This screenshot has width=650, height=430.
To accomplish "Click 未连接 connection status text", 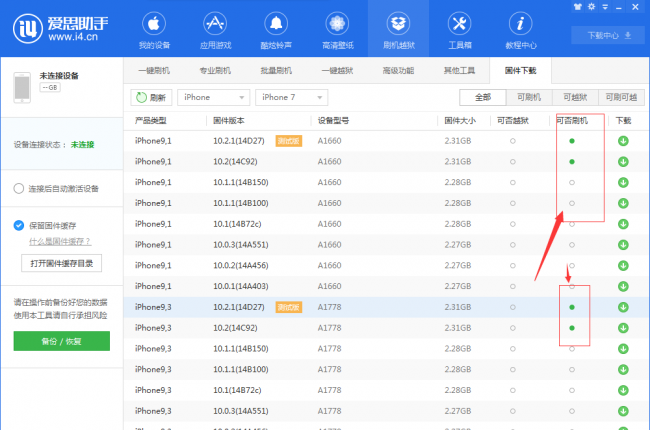I will [82, 144].
